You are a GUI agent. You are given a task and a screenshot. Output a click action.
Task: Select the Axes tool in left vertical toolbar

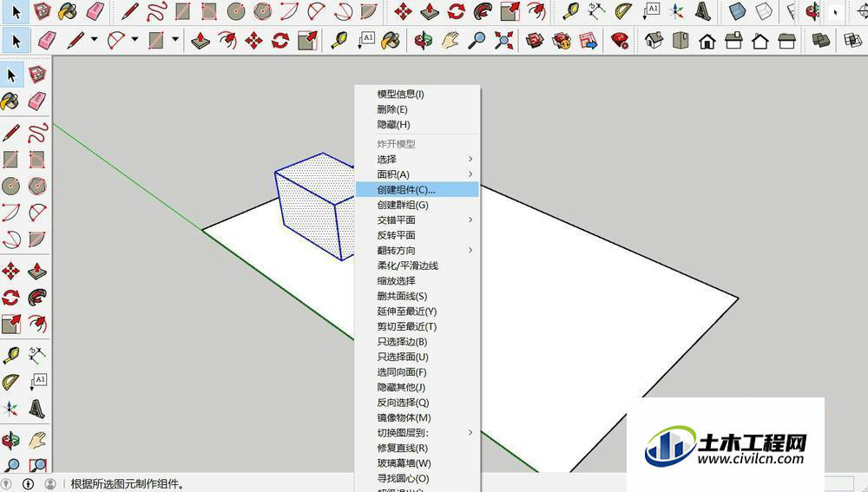pyautogui.click(x=10, y=410)
